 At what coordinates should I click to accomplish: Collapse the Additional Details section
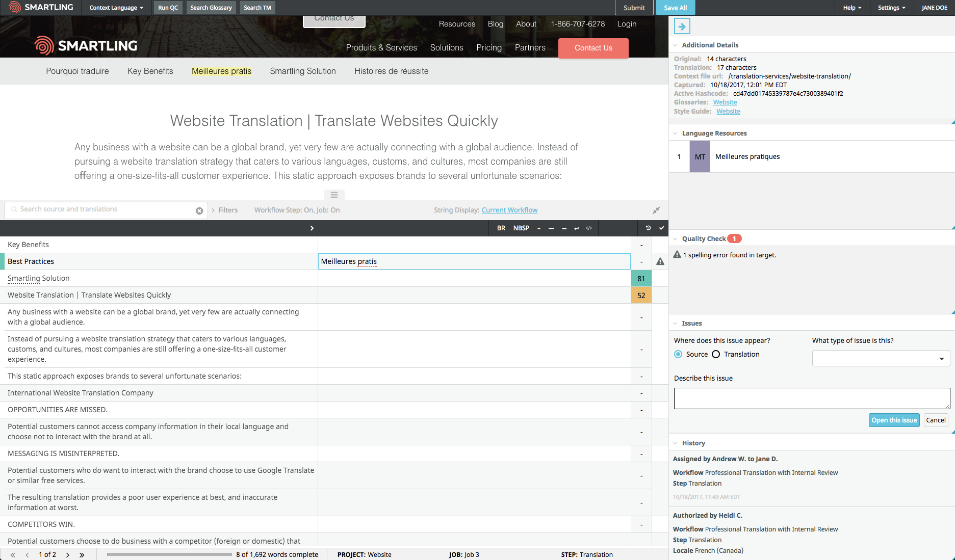click(x=675, y=45)
